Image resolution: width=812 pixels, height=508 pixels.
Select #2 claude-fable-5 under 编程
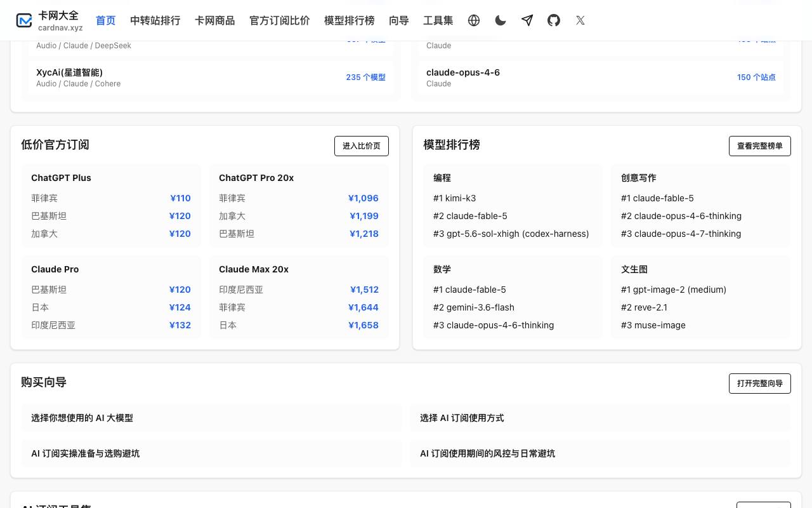point(470,216)
